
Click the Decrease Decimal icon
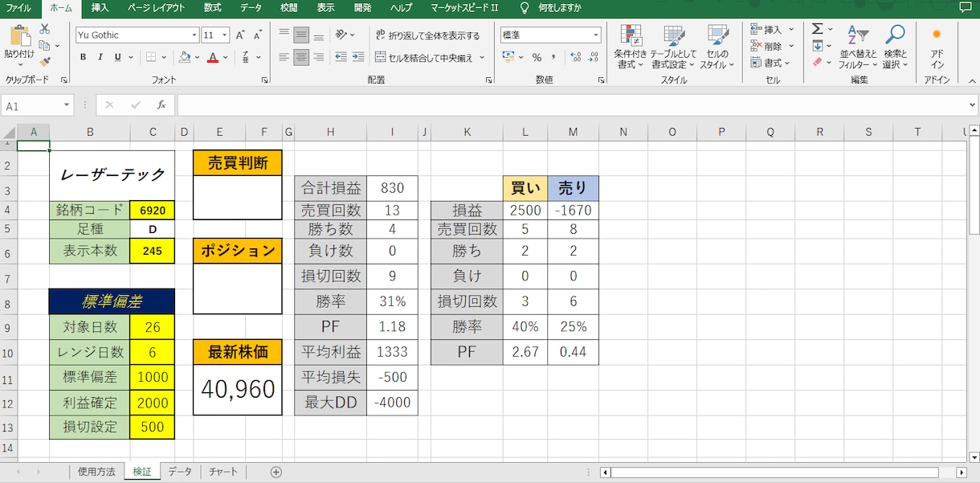(594, 58)
